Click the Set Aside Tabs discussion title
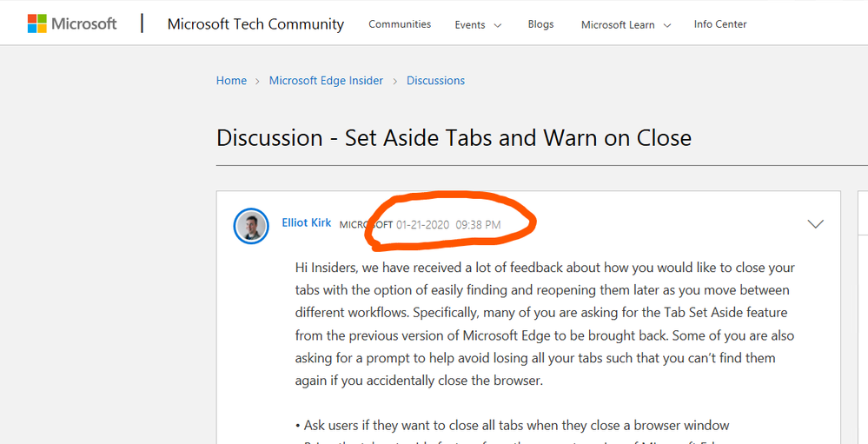Image resolution: width=868 pixels, height=444 pixels. (x=454, y=138)
